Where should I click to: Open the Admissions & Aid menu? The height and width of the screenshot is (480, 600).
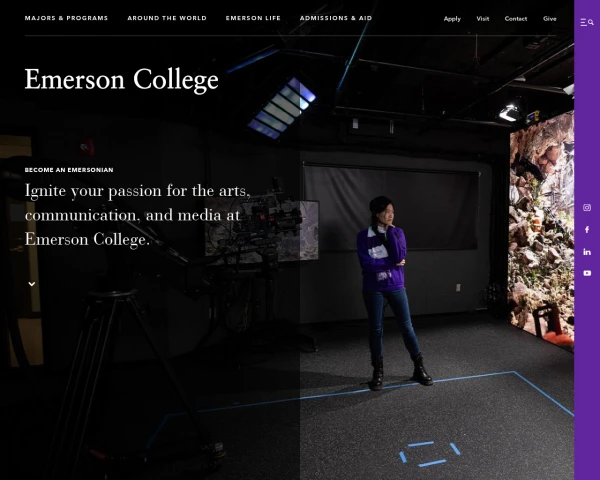click(336, 18)
